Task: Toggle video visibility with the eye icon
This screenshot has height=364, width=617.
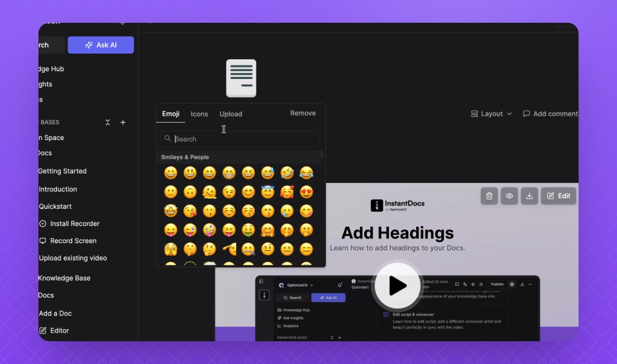Action: (x=509, y=196)
